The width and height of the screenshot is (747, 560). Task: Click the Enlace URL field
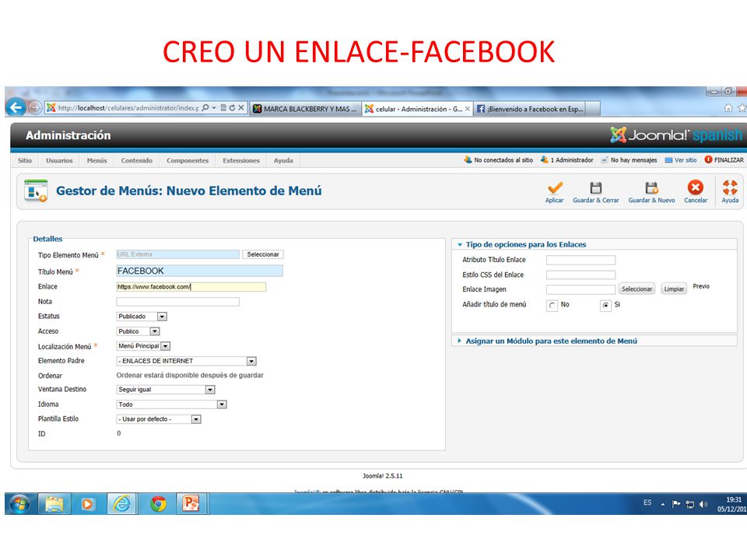tap(191, 287)
